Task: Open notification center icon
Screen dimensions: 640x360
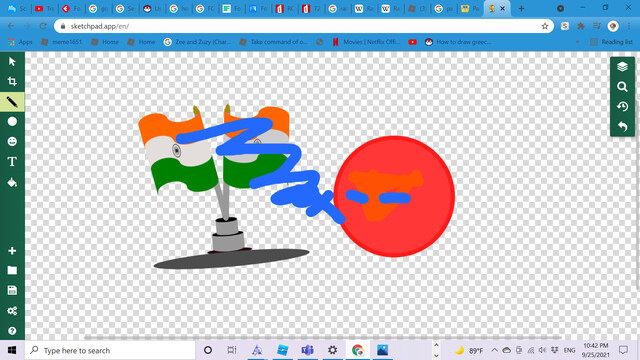Action: coord(623,350)
